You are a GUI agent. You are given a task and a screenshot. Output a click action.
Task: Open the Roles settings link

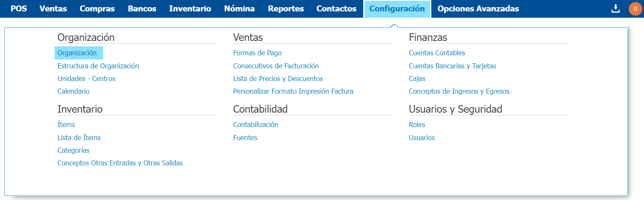coord(417,125)
